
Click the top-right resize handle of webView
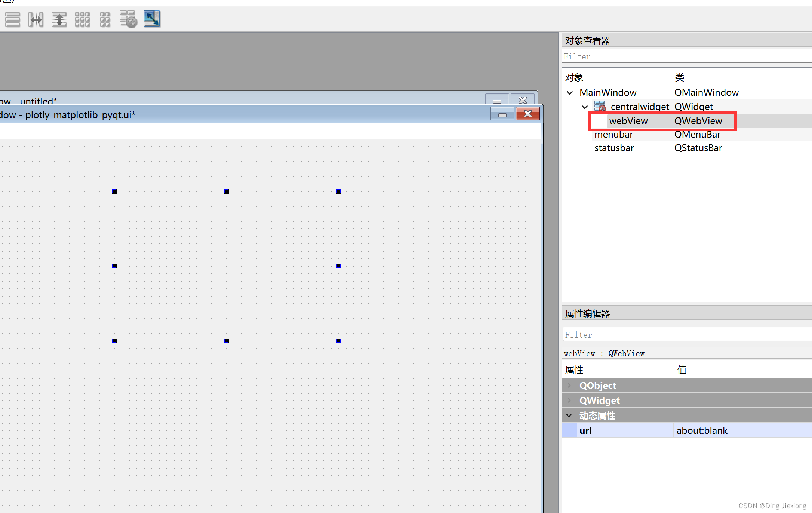(x=339, y=191)
